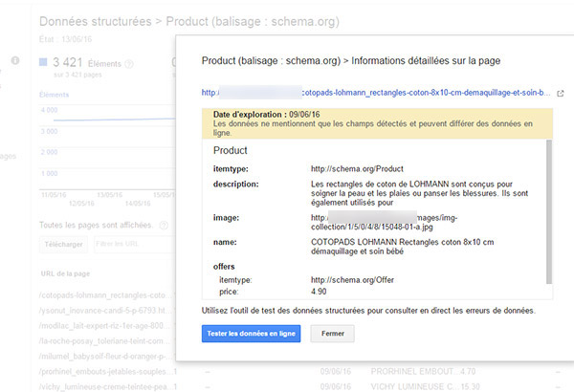Click the 'Date d'exploration : 09/06/16' text
Image resolution: width=574 pixels, height=392 pixels.
pos(267,115)
